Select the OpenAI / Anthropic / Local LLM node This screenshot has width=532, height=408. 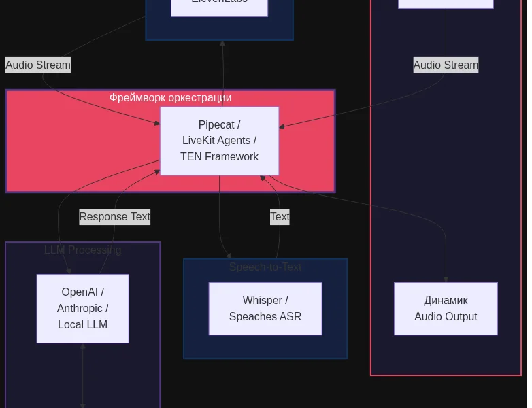(83, 309)
